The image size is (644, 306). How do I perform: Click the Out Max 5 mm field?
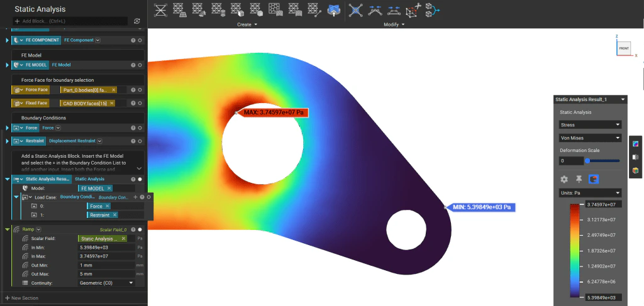106,274
